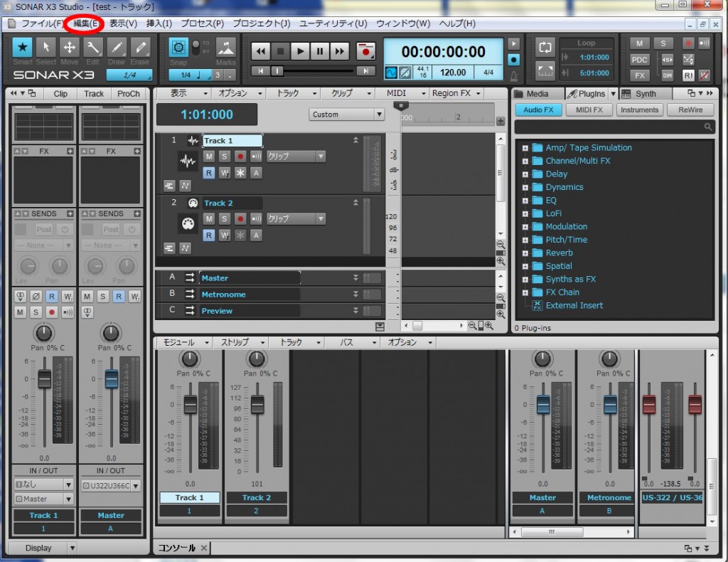Open the console モジュール menu
Viewport: 728px width, 562px height.
pyautogui.click(x=184, y=343)
